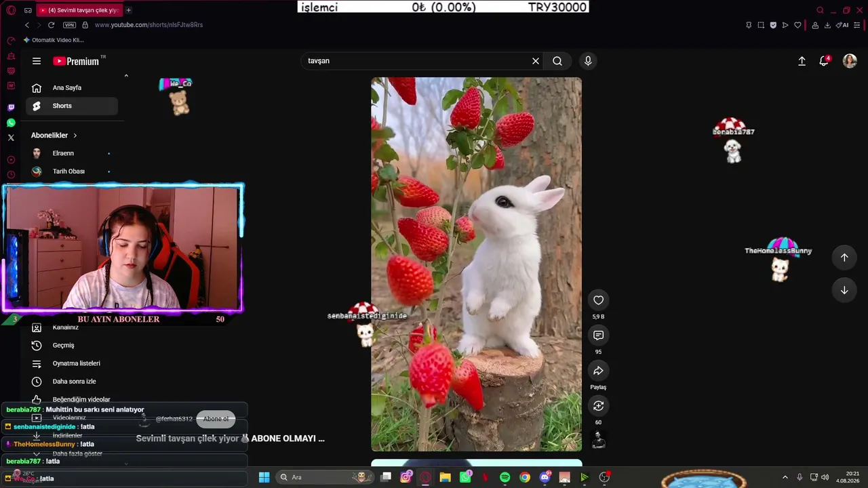Select the Sevimli tavşan çilek tab
Viewport: 868px width, 488px height.
(x=79, y=10)
